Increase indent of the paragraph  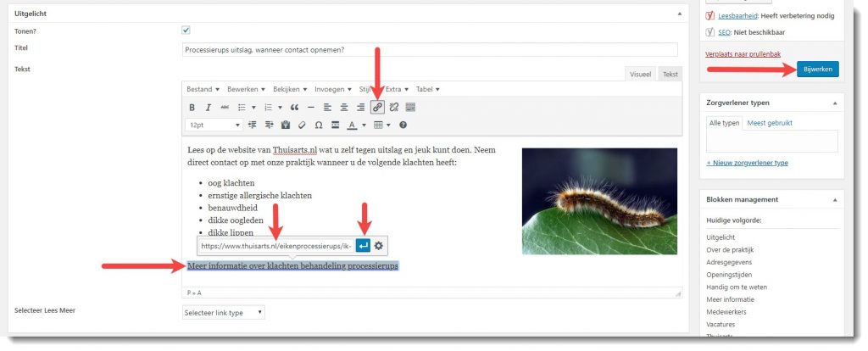269,125
